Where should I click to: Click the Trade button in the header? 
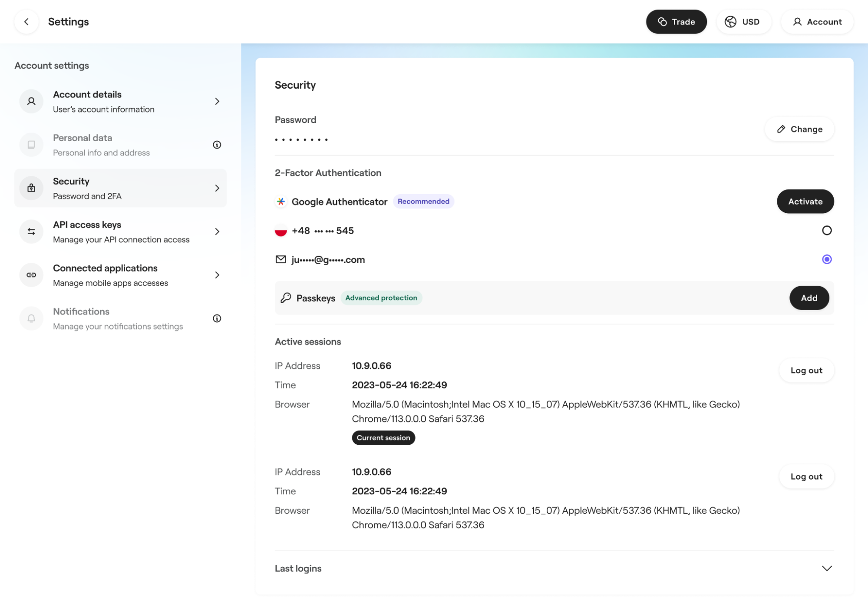676,22
